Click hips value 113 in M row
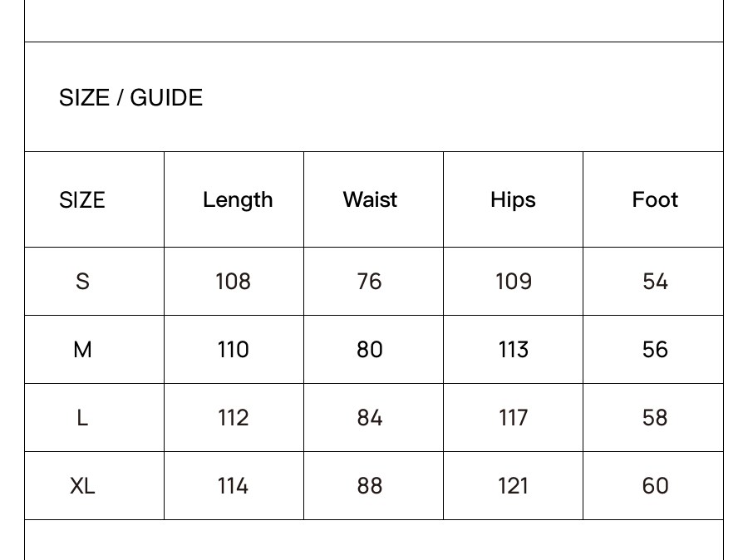 pyautogui.click(x=514, y=350)
